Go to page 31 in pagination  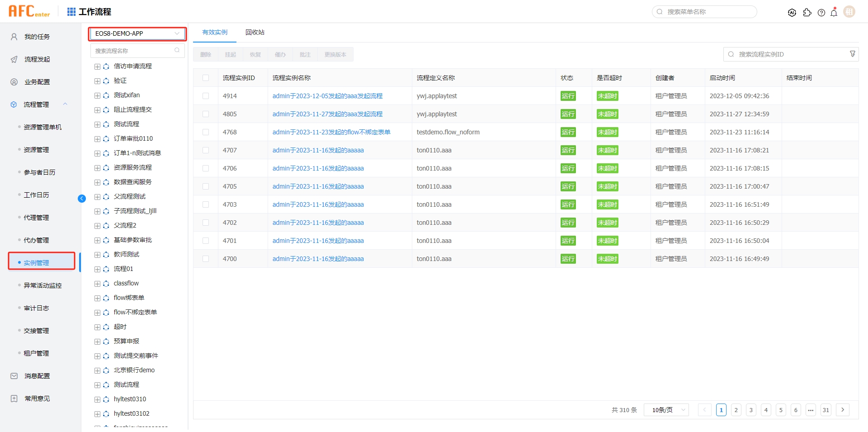[826, 410]
